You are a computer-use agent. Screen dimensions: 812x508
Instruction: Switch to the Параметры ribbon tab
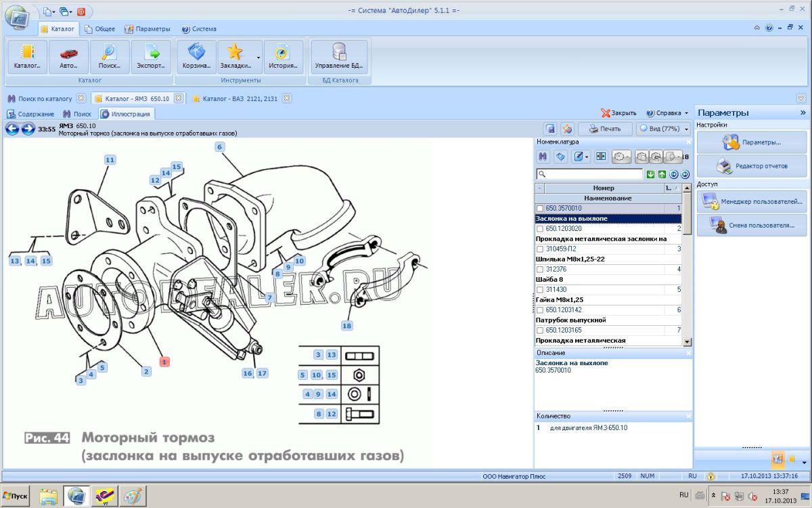click(x=148, y=29)
